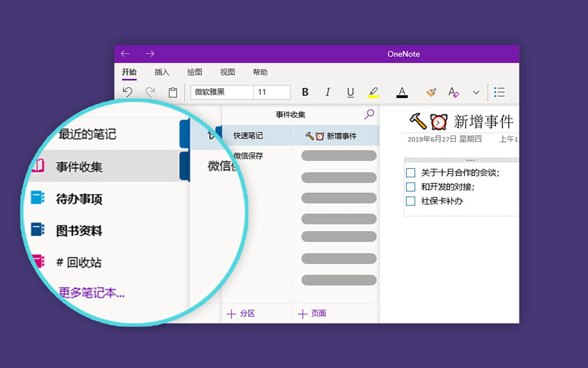Toggle underline formatting

(x=350, y=92)
